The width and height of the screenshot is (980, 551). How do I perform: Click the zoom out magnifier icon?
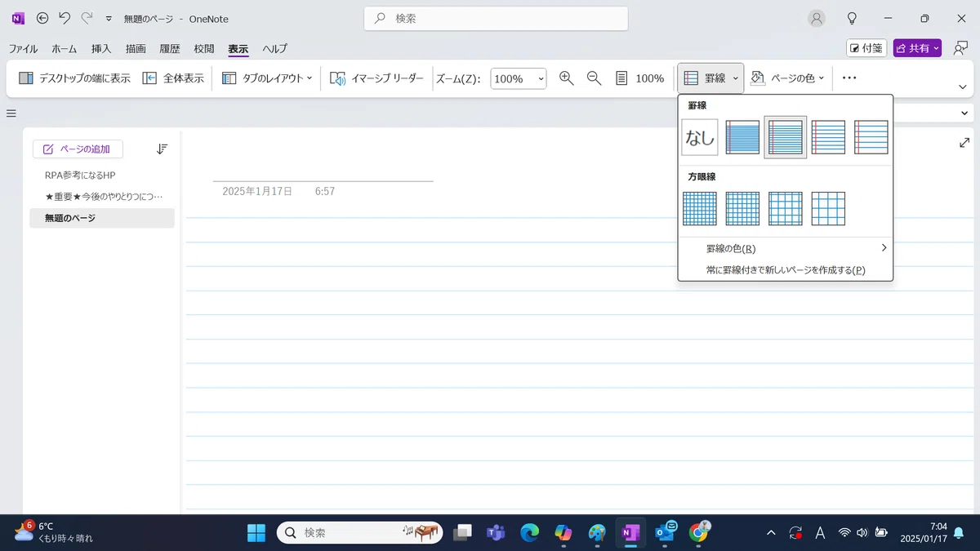[594, 78]
